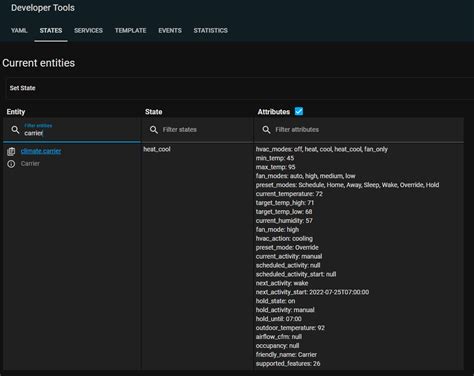
Task: Click current_humidity: 57 line
Action: [284, 221]
